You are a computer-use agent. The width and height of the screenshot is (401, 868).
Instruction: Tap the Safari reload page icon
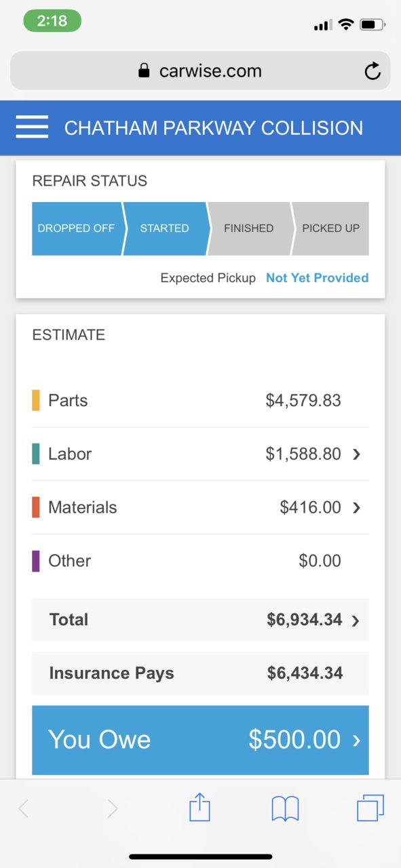tap(373, 71)
